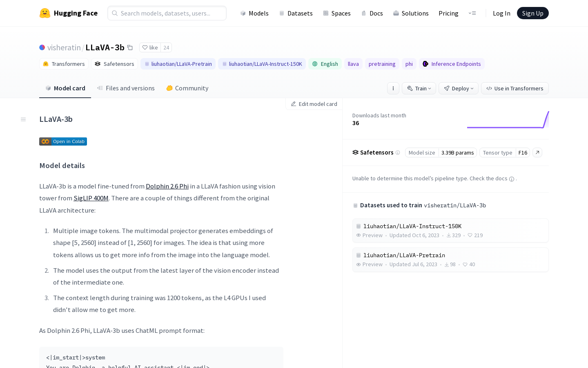Screen dimensions: 588x368
Task: Focus the search models input
Action: point(167,13)
